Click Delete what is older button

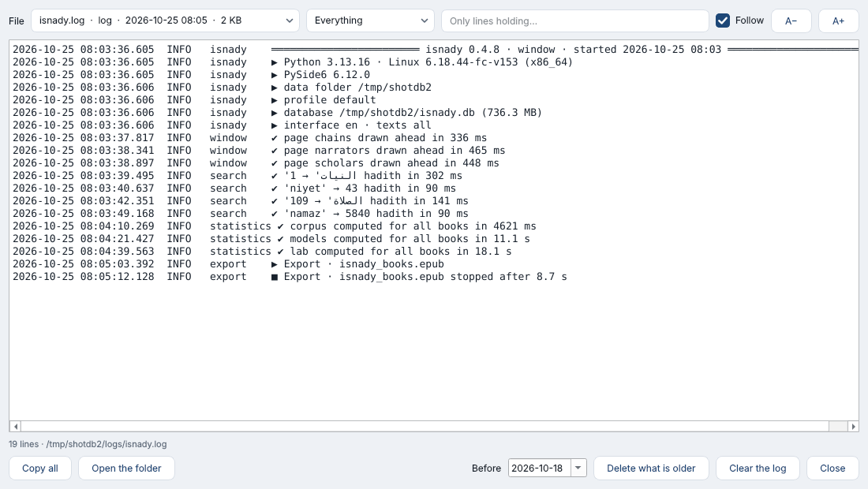coord(651,468)
